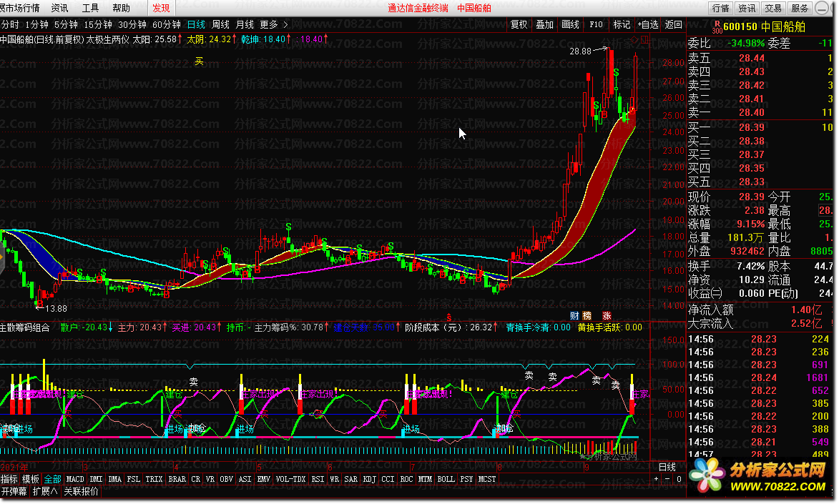Open the 画线 drawing tools
Viewport: 839px width, 504px height.
(x=570, y=24)
